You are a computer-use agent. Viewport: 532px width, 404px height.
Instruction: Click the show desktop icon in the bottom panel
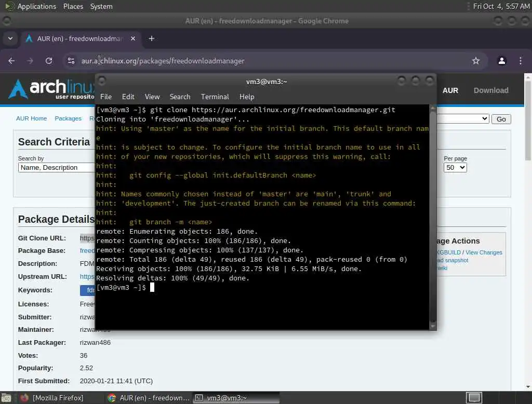click(6, 398)
